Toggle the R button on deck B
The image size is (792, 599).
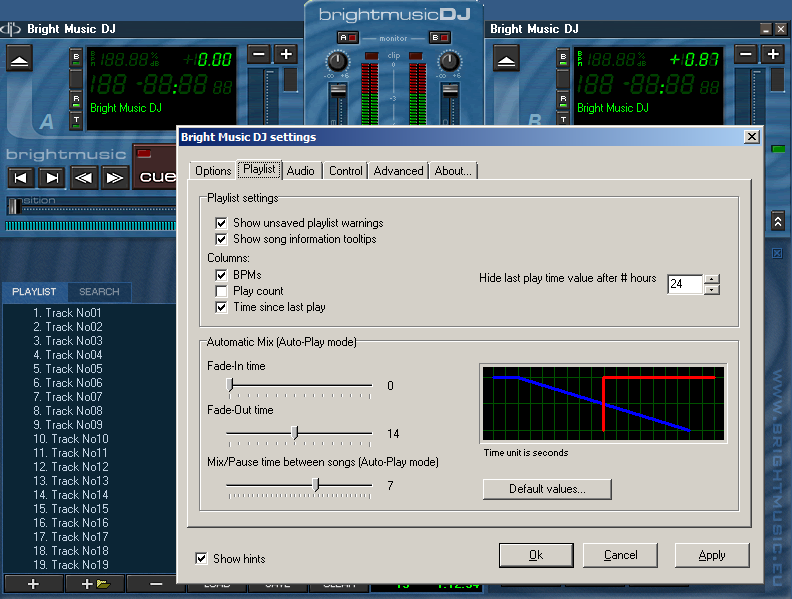(x=563, y=100)
